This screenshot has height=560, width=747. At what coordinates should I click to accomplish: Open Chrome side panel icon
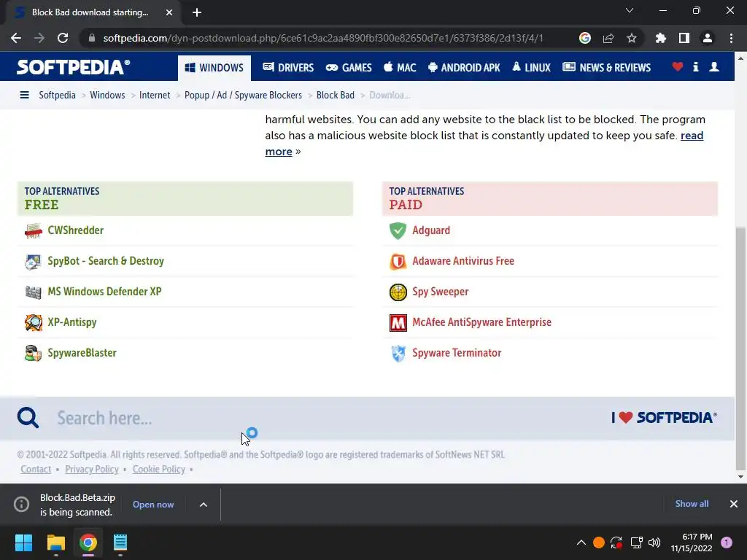click(x=684, y=38)
